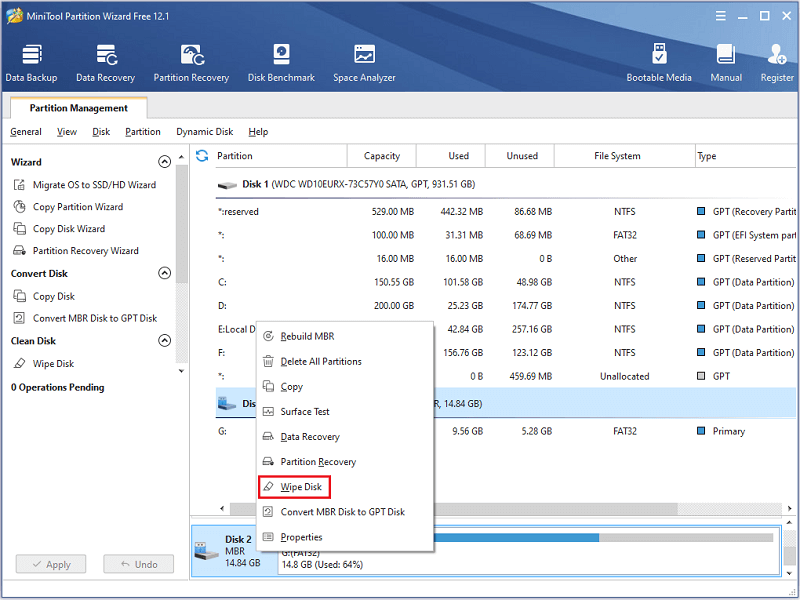Launch Data Recovery from the toolbar
Viewport: 800px width, 600px height.
tap(105, 62)
